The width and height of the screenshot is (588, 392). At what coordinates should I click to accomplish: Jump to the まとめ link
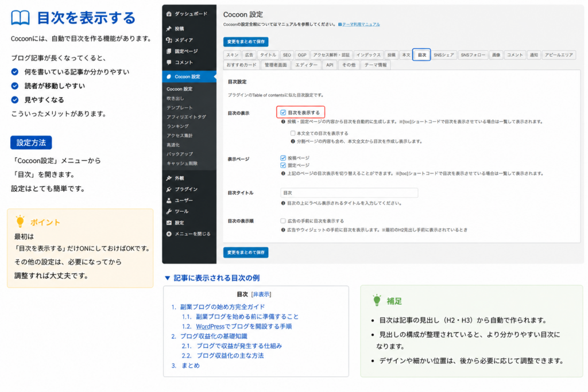(x=191, y=366)
